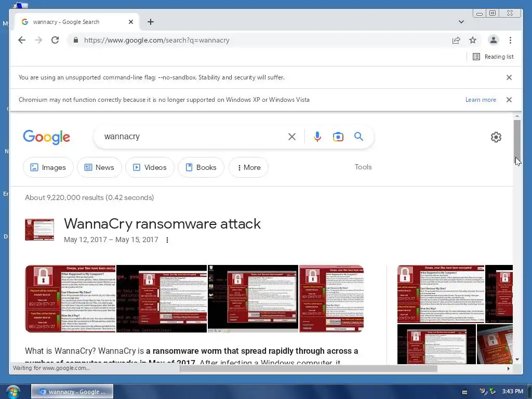Open the fourth image in the strip

(x=331, y=299)
